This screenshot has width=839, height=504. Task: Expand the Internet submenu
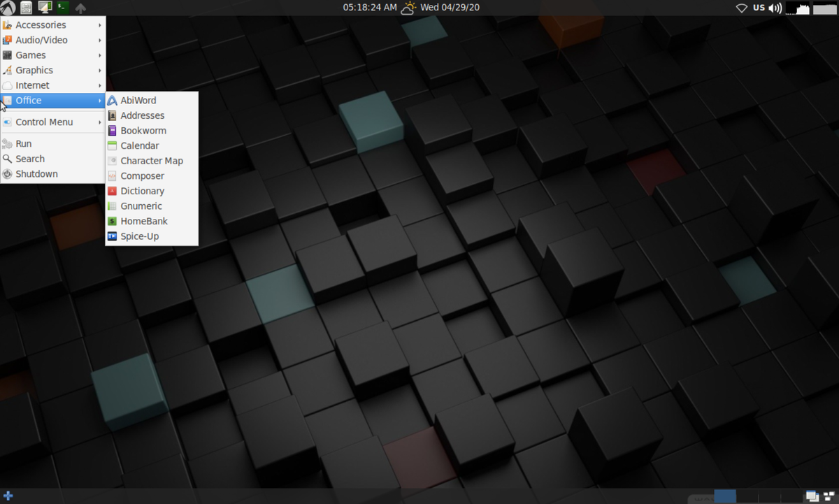pyautogui.click(x=53, y=85)
